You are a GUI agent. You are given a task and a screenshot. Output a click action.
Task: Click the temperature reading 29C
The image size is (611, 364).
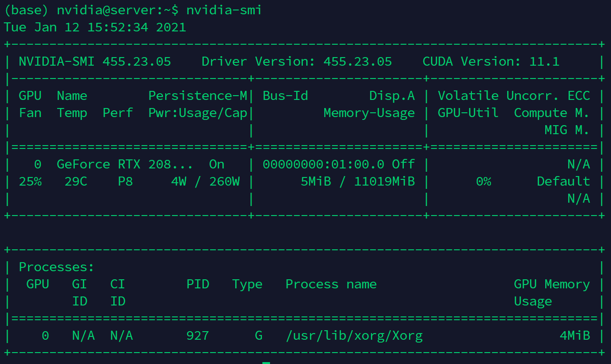[x=76, y=181]
